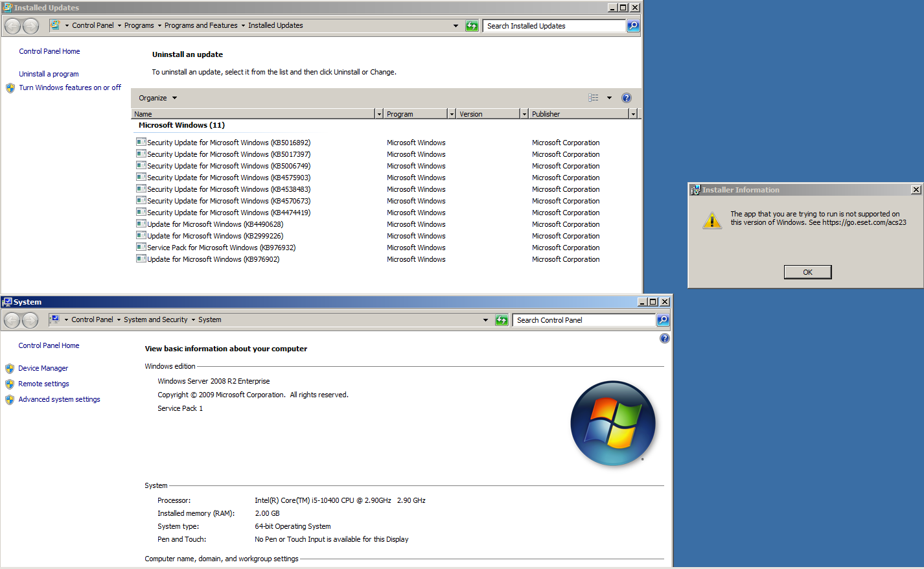This screenshot has width=924, height=569.
Task: Click Installed Updates breadcrumb
Action: [x=275, y=26]
